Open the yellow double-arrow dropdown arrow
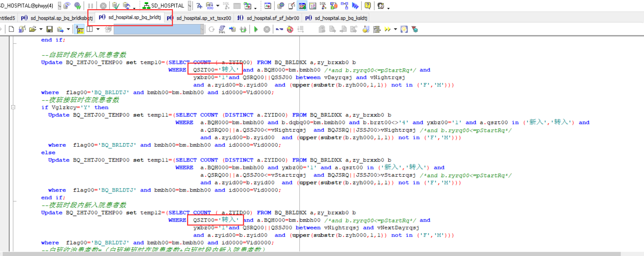 (x=395, y=29)
